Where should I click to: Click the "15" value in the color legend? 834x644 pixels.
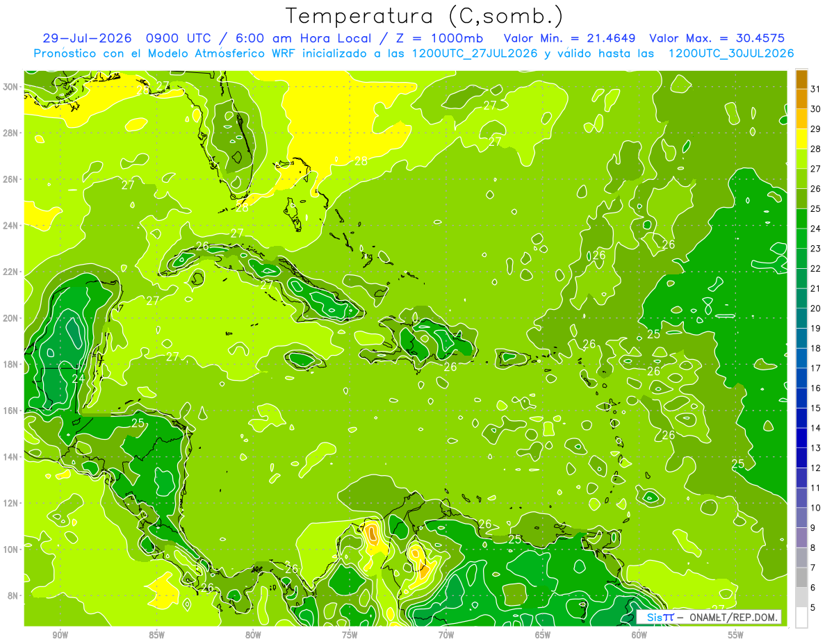click(x=816, y=408)
